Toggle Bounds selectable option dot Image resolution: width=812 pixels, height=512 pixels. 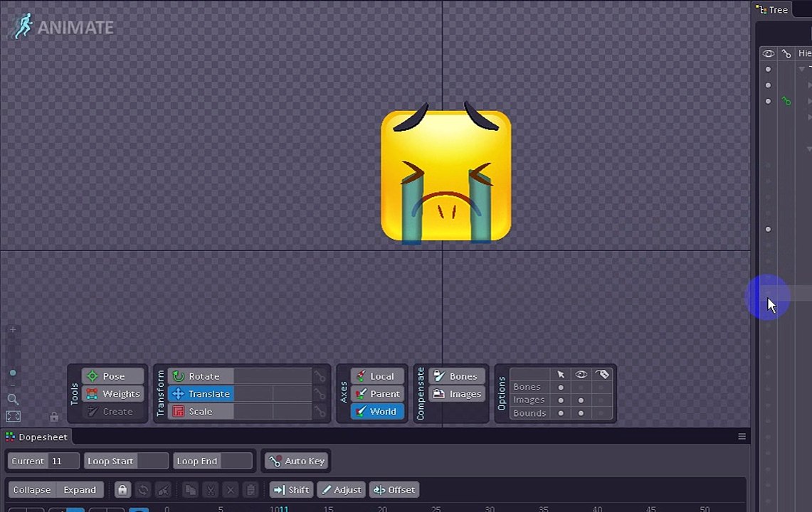point(560,413)
